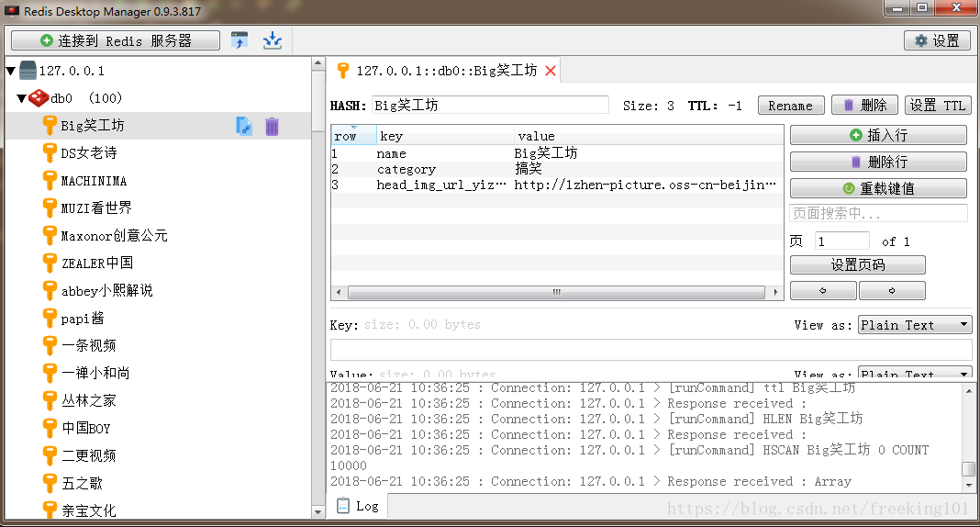The height and width of the screenshot is (527, 980).
Task: Click the value column header
Action: pos(648,136)
